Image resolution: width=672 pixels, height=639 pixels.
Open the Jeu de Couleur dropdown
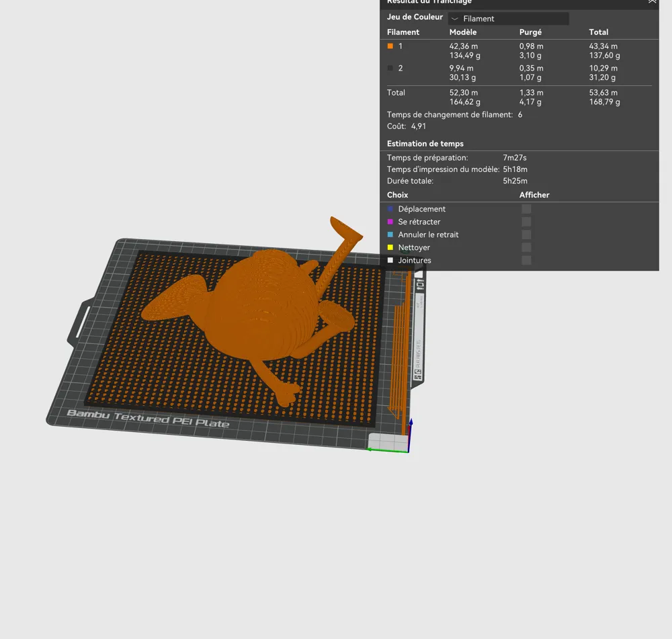point(509,19)
